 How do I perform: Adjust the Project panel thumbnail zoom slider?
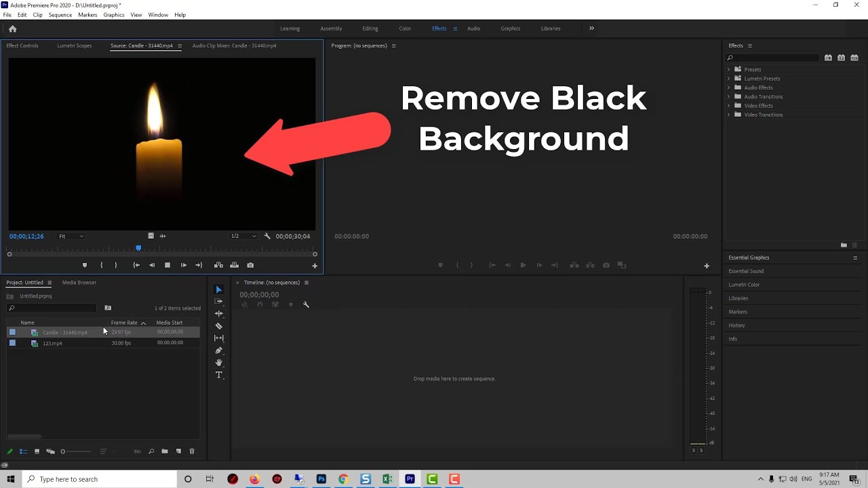pyautogui.click(x=75, y=451)
